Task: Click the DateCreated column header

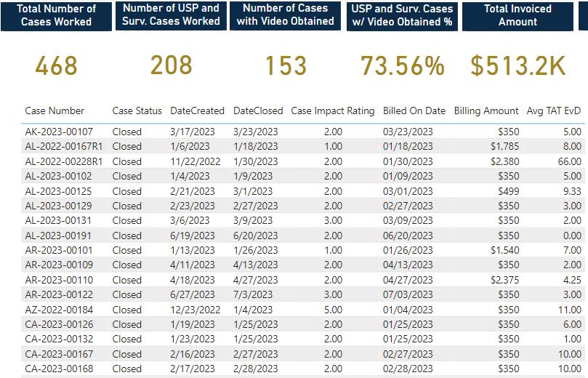Action: click(x=197, y=111)
